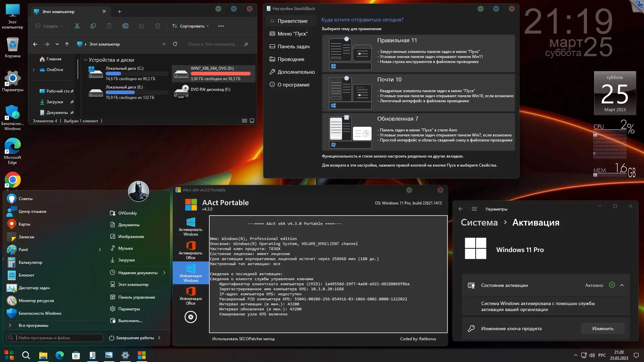Image resolution: width=644 pixels, height=362 pixels.
Task: Click the Explorer refresh icon
Action: 175,44
